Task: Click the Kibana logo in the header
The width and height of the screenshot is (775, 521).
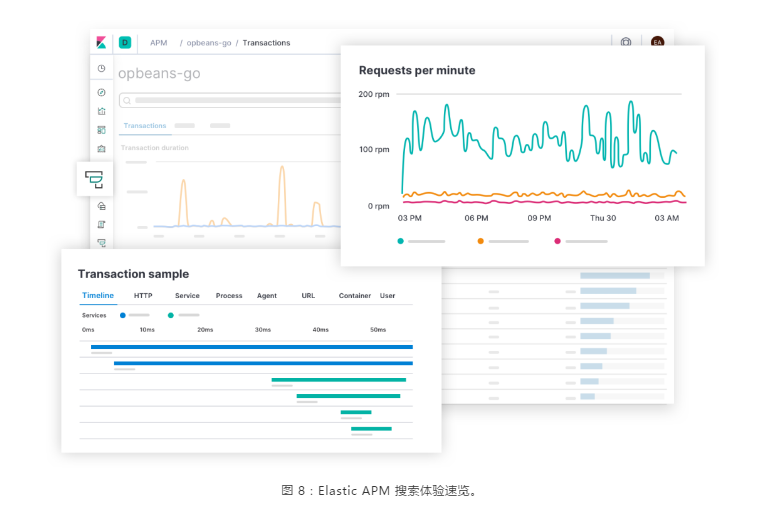Action: [x=101, y=43]
